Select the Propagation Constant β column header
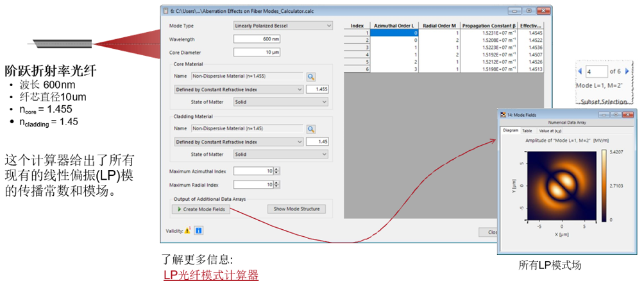The image size is (644, 285). [x=489, y=26]
